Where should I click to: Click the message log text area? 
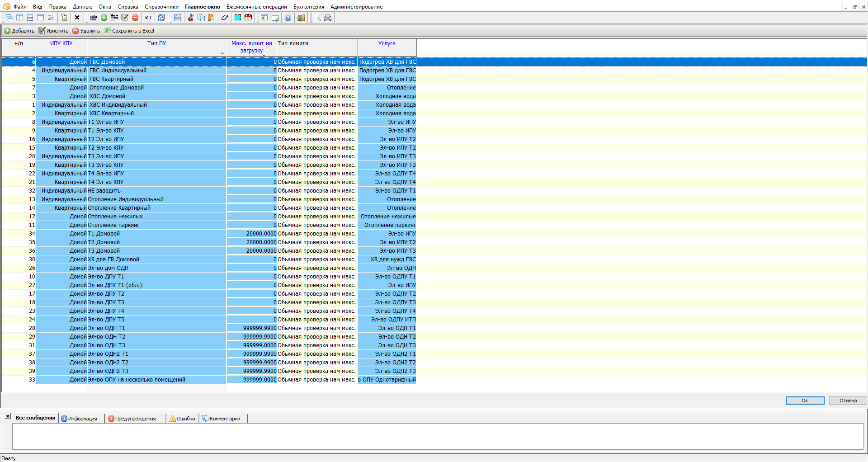pos(438,436)
